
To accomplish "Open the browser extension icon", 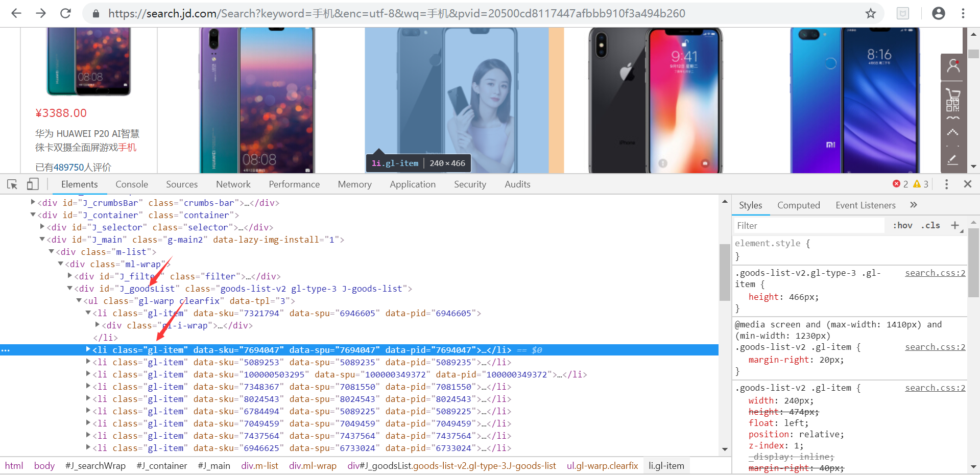I will pos(903,13).
